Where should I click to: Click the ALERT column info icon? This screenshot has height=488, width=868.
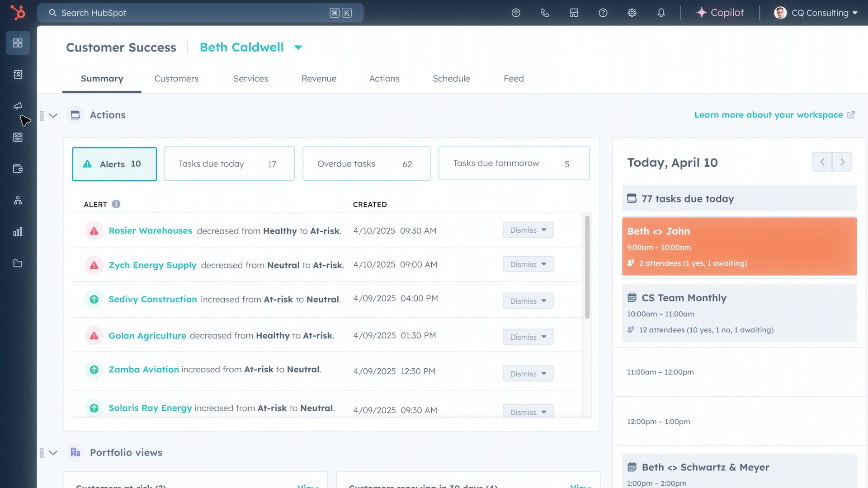[x=116, y=204]
